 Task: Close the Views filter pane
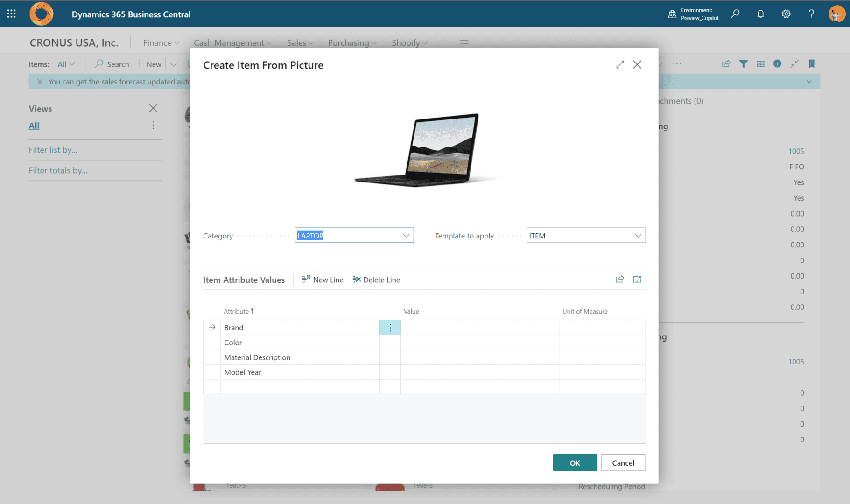(153, 108)
